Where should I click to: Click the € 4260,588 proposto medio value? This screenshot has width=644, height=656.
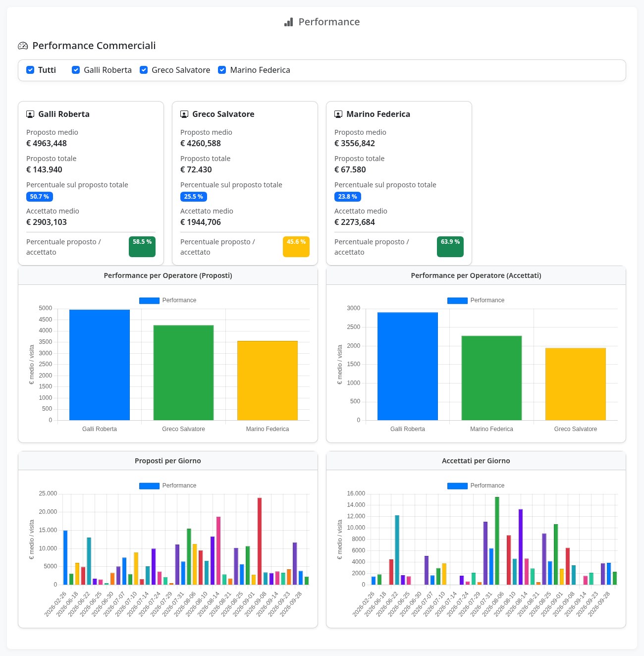(x=201, y=143)
